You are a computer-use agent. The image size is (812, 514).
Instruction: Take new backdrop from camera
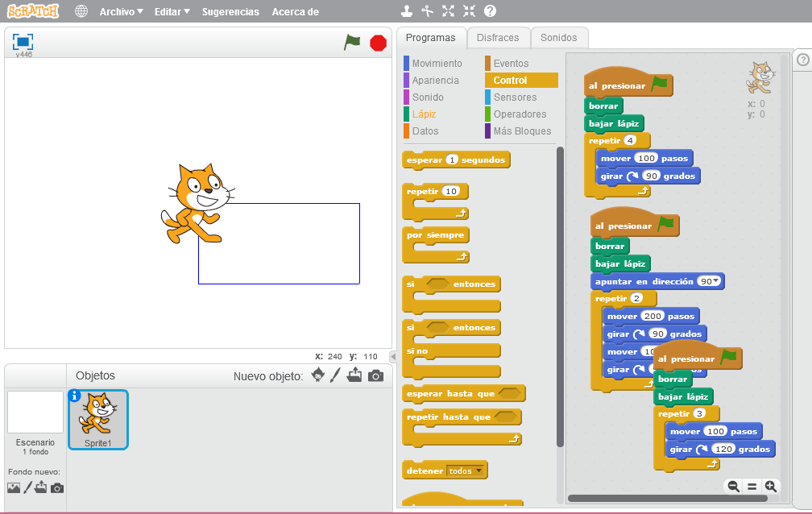[57, 488]
